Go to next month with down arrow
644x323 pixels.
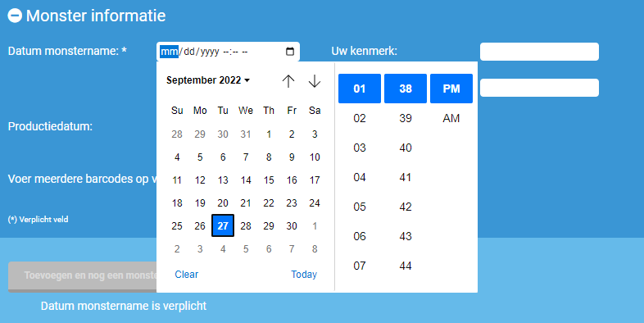pyautogui.click(x=314, y=81)
